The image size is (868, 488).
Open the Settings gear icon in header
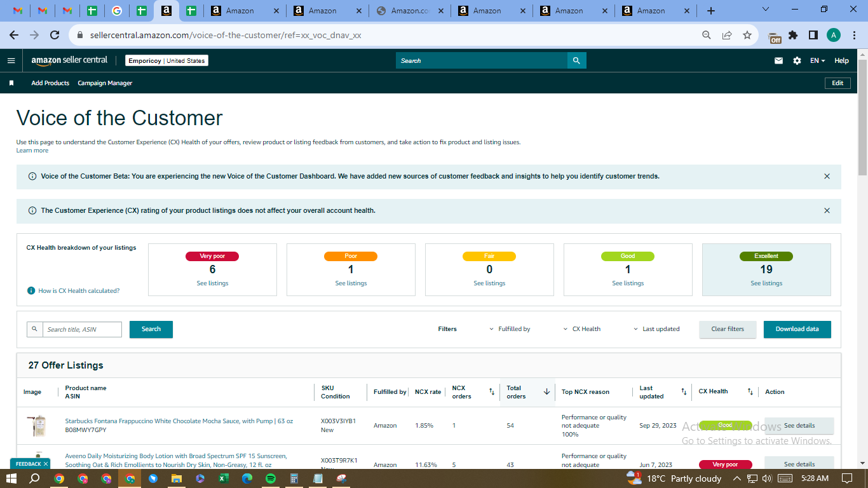point(797,60)
